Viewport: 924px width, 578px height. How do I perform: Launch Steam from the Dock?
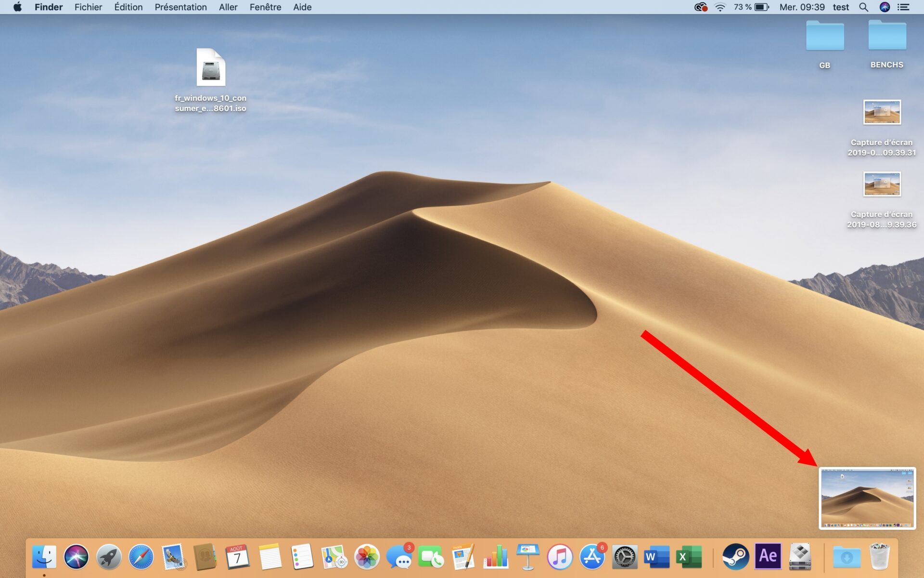point(736,557)
